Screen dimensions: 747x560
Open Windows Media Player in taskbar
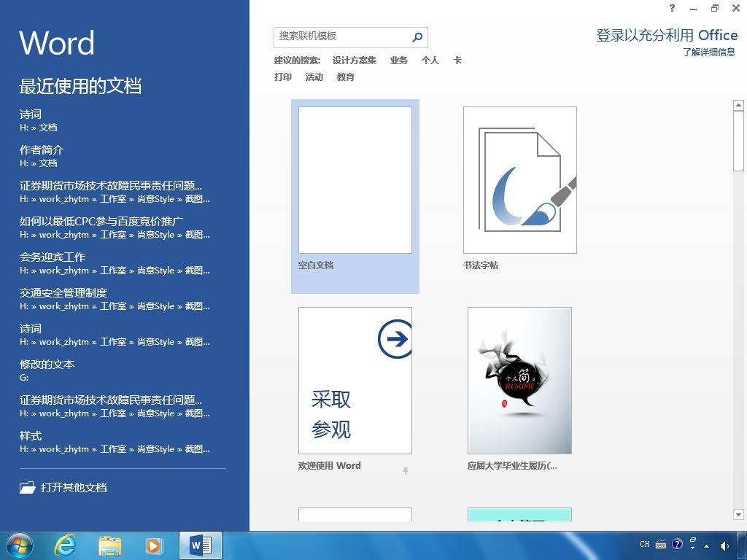pos(154,545)
